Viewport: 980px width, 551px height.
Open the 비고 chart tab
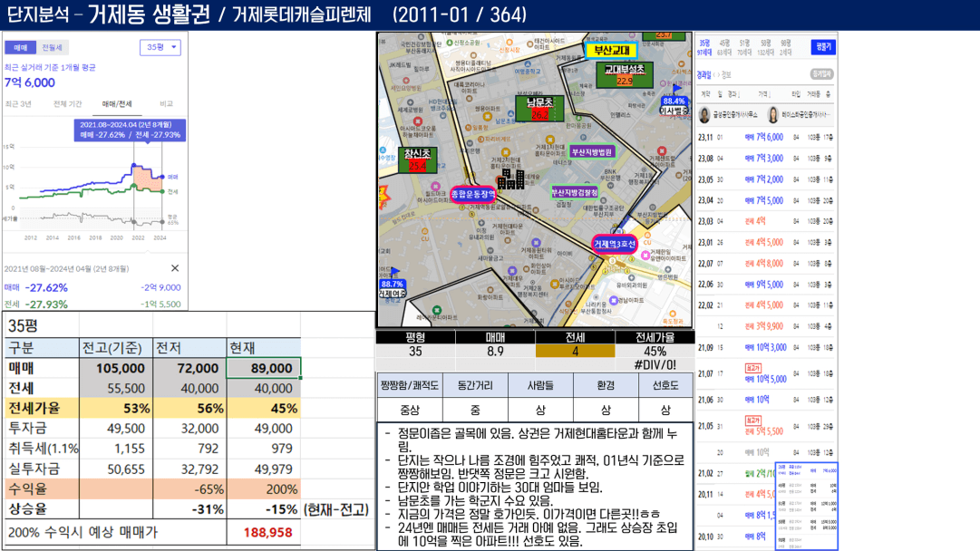click(x=166, y=103)
